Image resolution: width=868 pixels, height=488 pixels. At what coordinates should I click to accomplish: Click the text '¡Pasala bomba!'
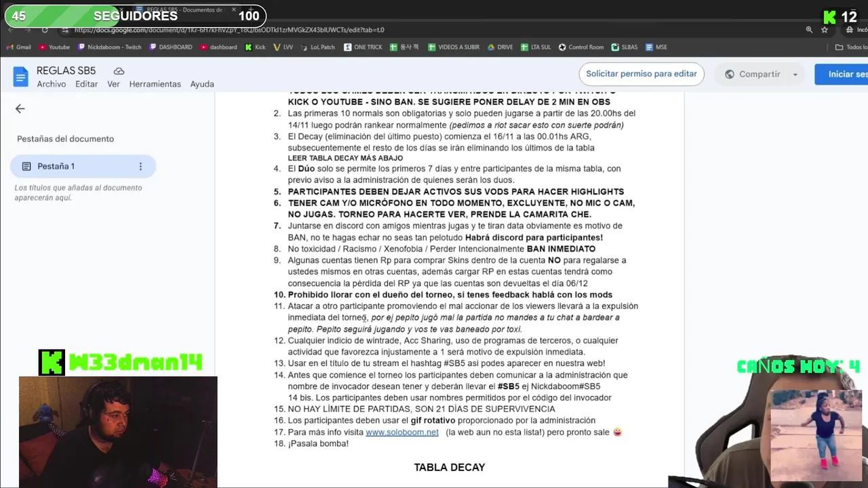[x=318, y=444]
